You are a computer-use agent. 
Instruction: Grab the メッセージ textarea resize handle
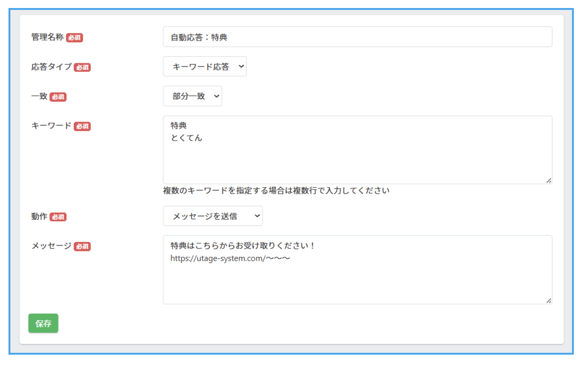point(548,300)
